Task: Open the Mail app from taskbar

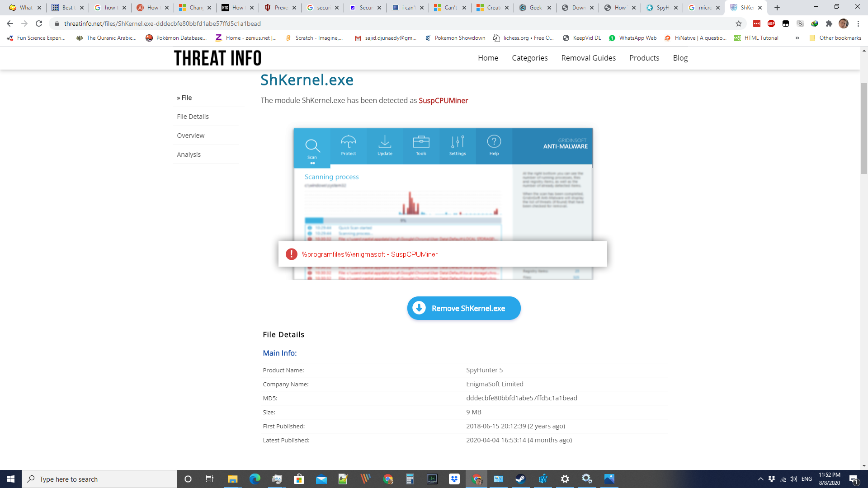Action: coord(321,479)
